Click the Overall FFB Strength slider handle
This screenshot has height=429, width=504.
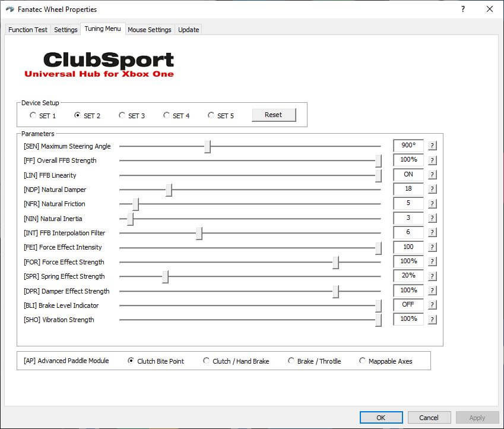tap(378, 160)
